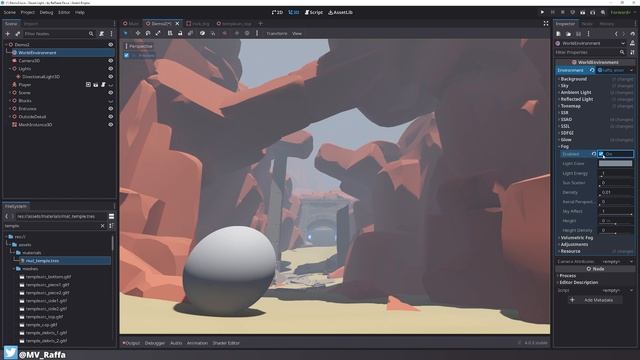Screen dimensions: 640x360
Task: Toggle visibility of Lights node
Action: pyautogui.click(x=111, y=69)
